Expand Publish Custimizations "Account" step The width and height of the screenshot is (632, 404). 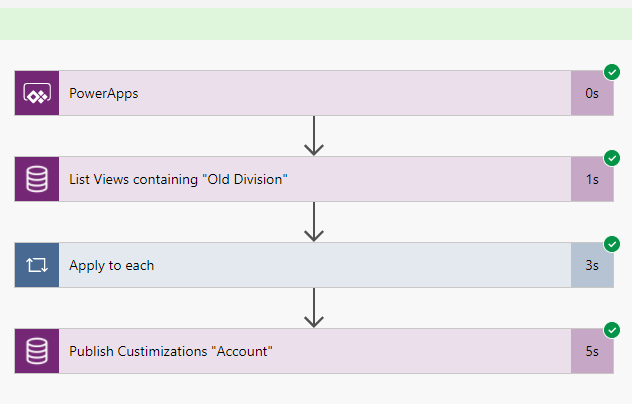pyautogui.click(x=300, y=352)
